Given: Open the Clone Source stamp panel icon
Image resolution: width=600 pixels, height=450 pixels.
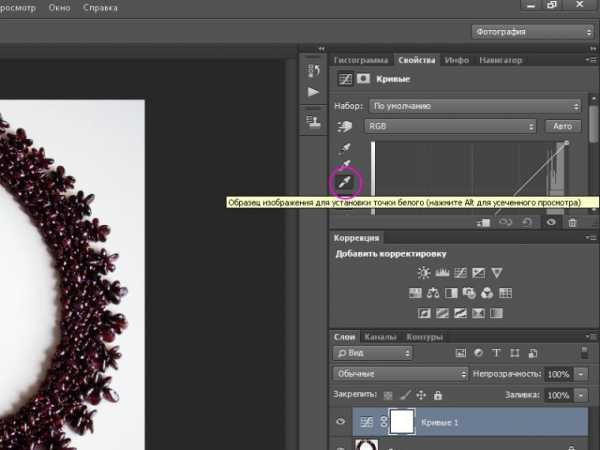Looking at the screenshot, I should pos(313,122).
